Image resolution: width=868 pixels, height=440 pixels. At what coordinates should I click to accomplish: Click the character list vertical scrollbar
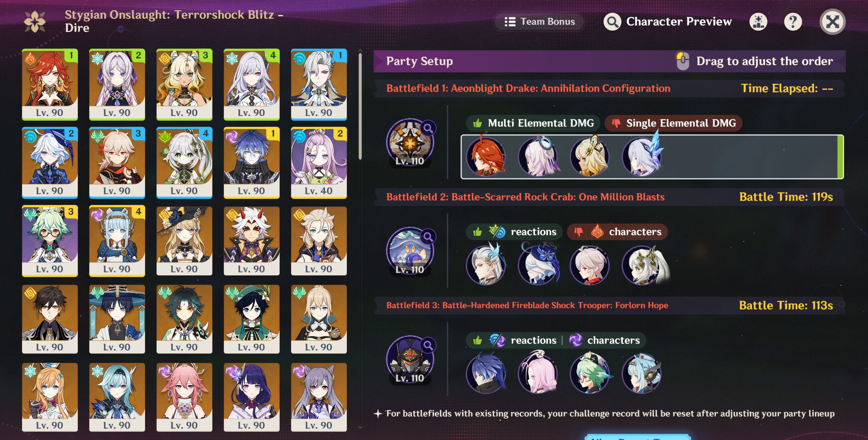click(x=360, y=105)
